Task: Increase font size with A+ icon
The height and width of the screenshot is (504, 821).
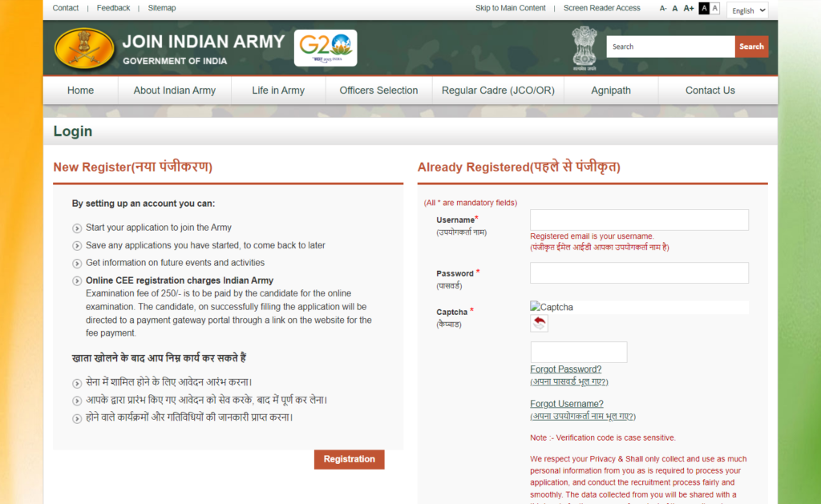Action: (689, 8)
